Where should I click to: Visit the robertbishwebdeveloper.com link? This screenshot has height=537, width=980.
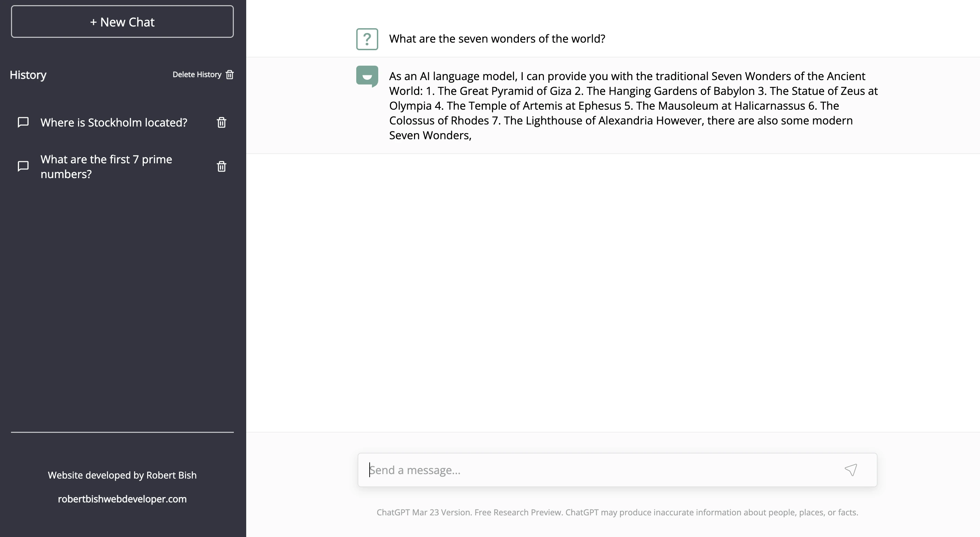point(122,499)
